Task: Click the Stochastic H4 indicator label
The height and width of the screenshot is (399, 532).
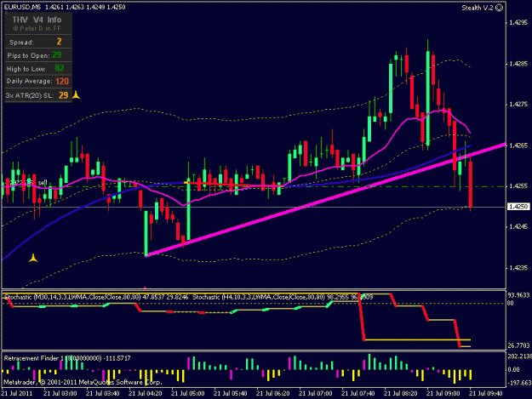Action: (283, 297)
